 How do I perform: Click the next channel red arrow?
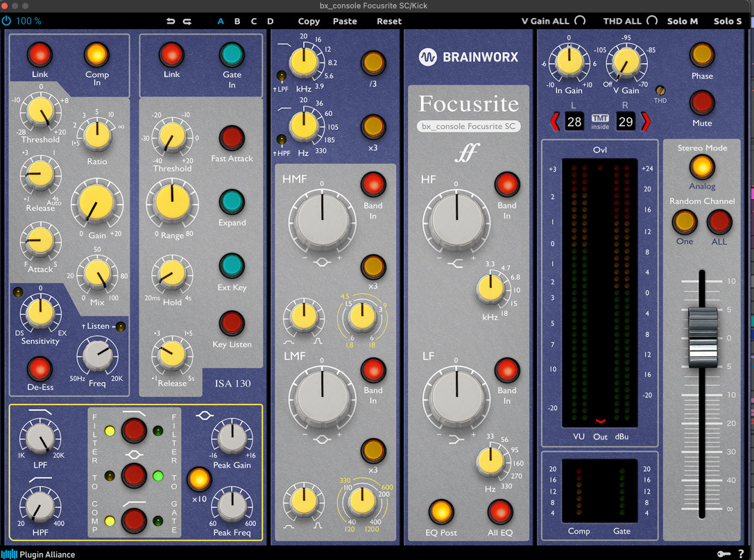click(645, 121)
